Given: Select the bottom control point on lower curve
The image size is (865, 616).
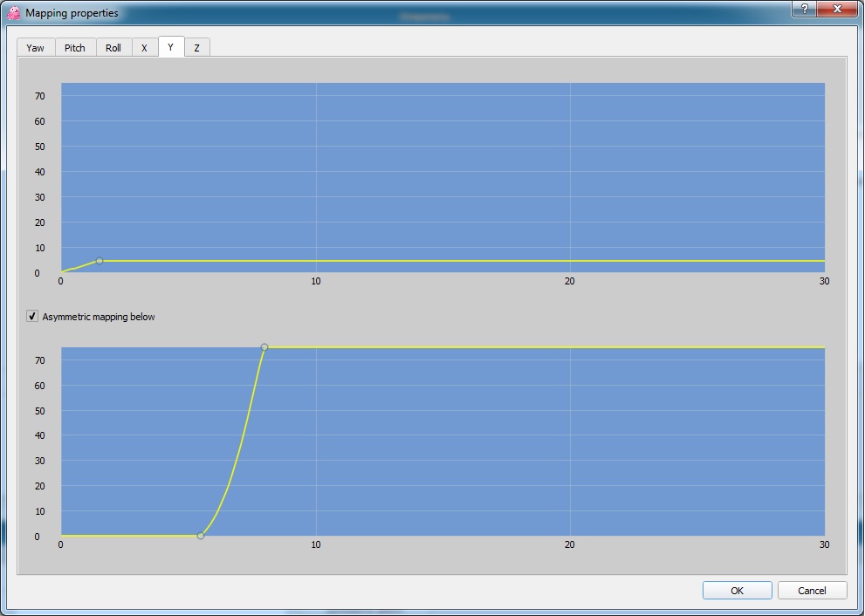Looking at the screenshot, I should (201, 536).
